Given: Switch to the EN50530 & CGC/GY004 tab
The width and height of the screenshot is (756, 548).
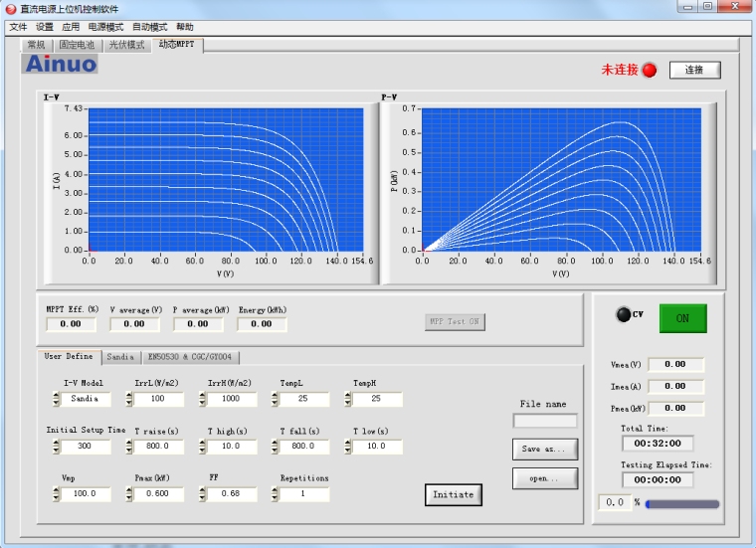Looking at the screenshot, I should (190, 357).
